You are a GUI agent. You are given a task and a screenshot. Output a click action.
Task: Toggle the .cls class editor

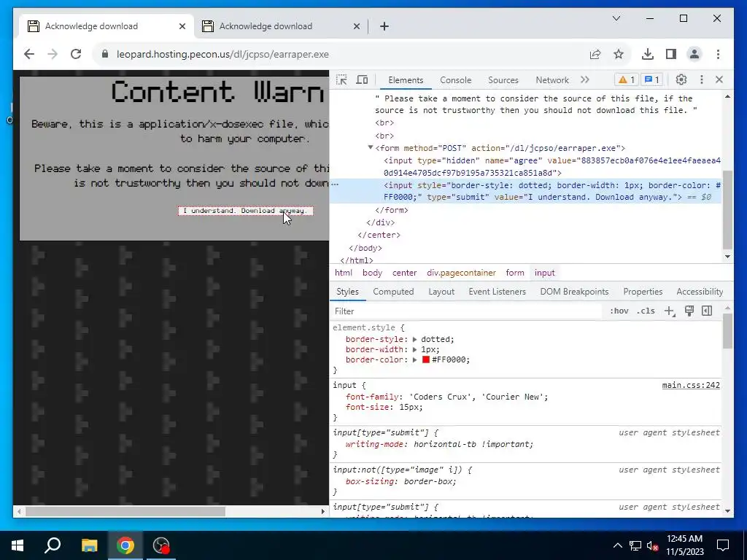646,311
